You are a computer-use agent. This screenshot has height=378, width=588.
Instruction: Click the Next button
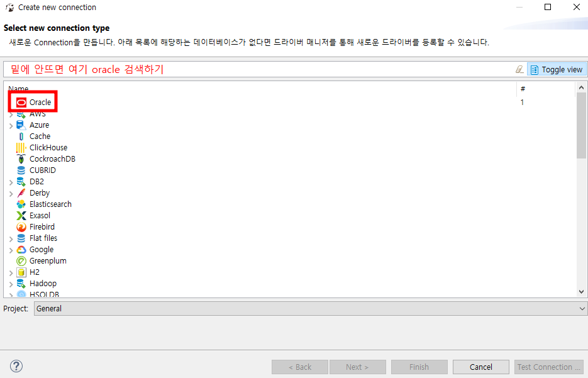357,367
